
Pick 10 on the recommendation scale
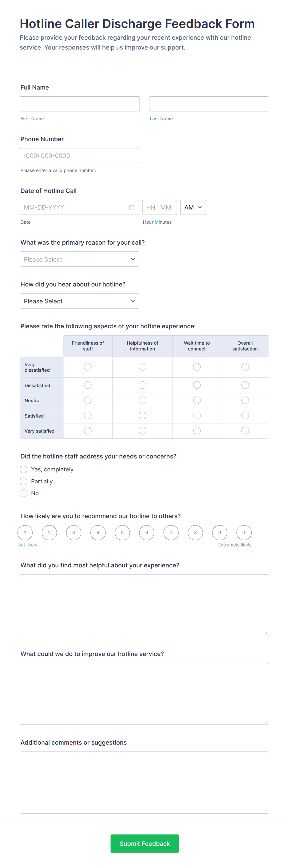pos(244,532)
